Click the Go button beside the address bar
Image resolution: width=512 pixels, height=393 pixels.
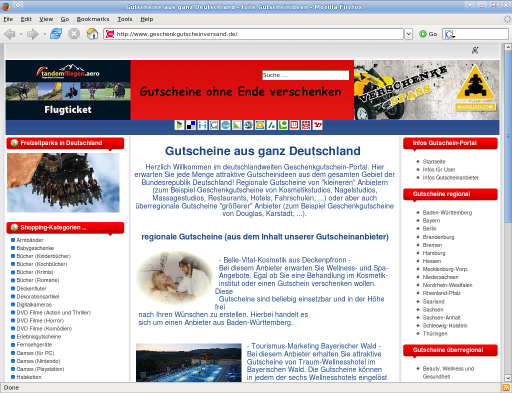tap(428, 34)
